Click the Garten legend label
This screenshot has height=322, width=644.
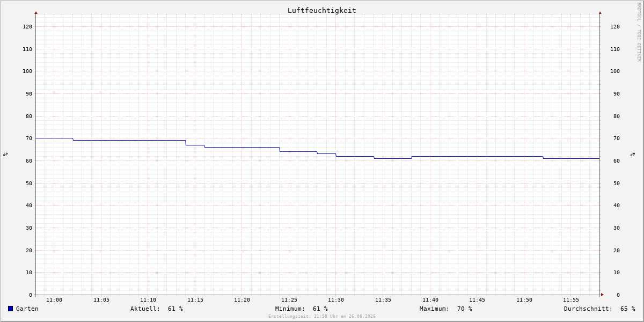pyautogui.click(x=27, y=309)
